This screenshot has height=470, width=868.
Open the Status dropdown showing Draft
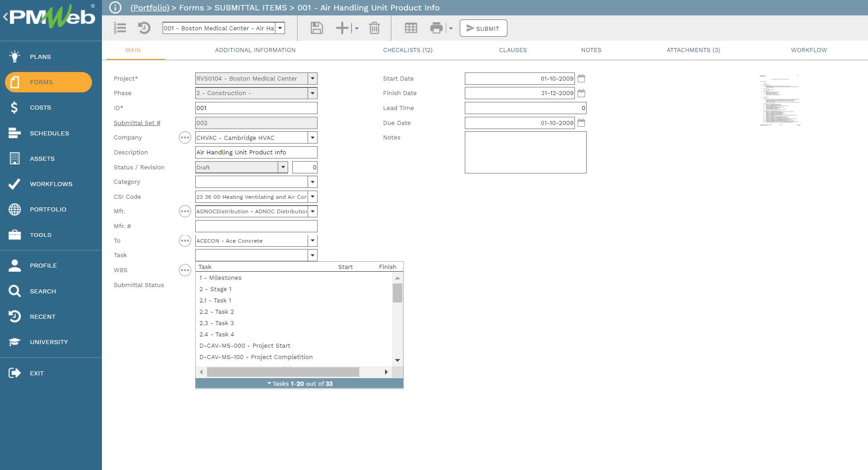(283, 167)
